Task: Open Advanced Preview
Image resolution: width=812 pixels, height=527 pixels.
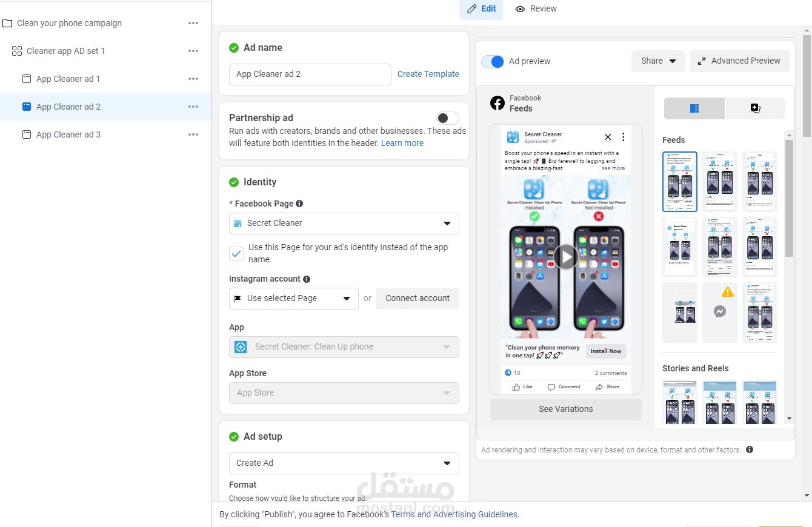Action: pos(739,61)
